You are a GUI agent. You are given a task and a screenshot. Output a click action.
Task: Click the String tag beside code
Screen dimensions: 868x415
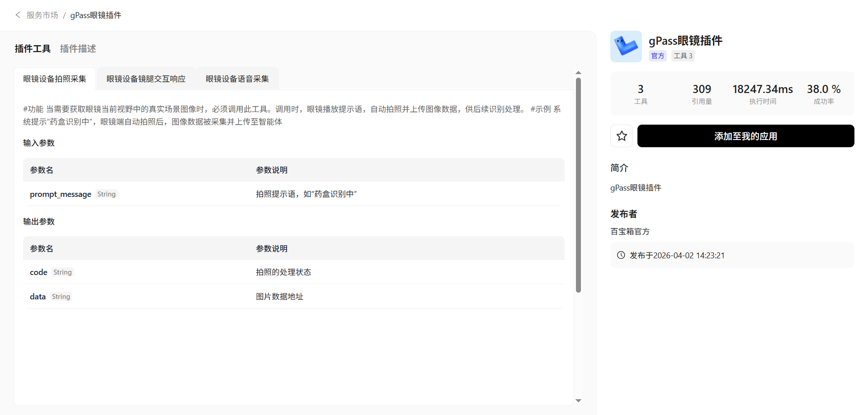tap(62, 272)
